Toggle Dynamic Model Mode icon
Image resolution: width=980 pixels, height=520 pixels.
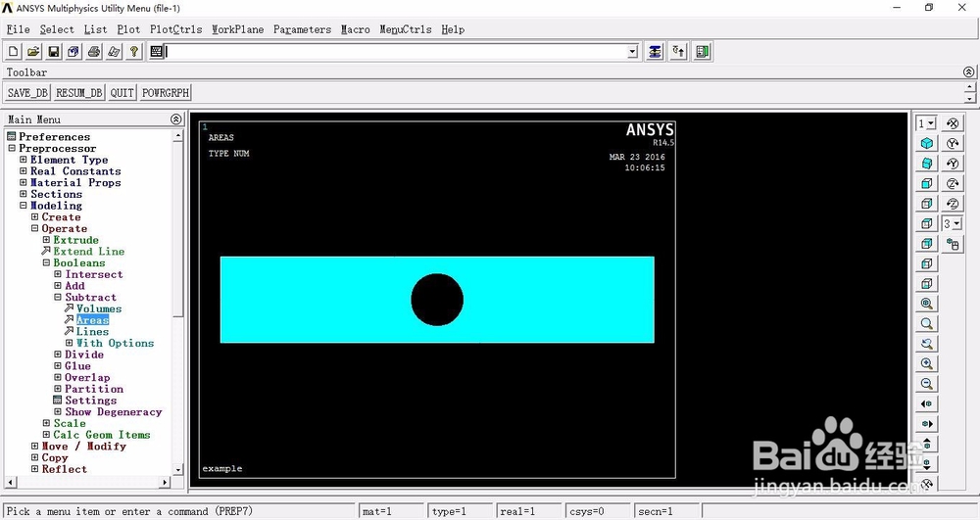953,245
